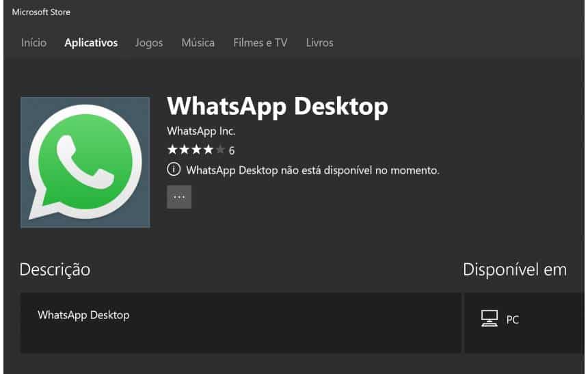
Task: Click the info icon beside unavailable notice
Action: pyautogui.click(x=174, y=170)
